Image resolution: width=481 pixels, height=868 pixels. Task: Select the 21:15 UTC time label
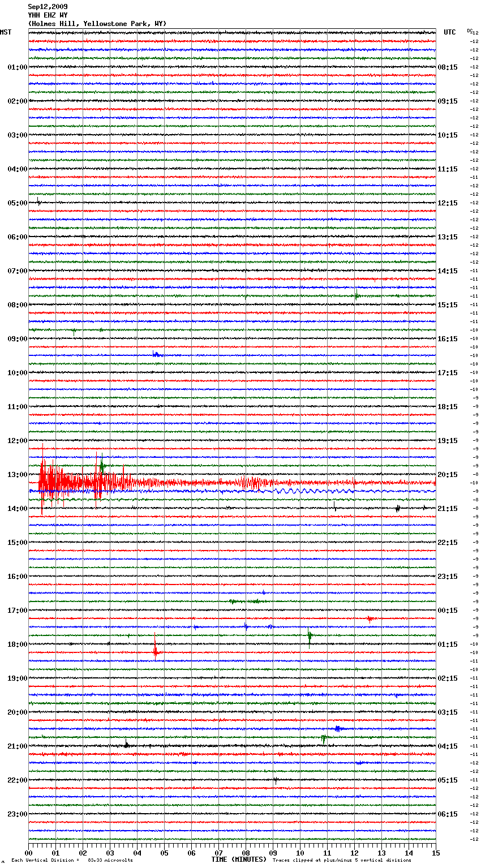448,509
